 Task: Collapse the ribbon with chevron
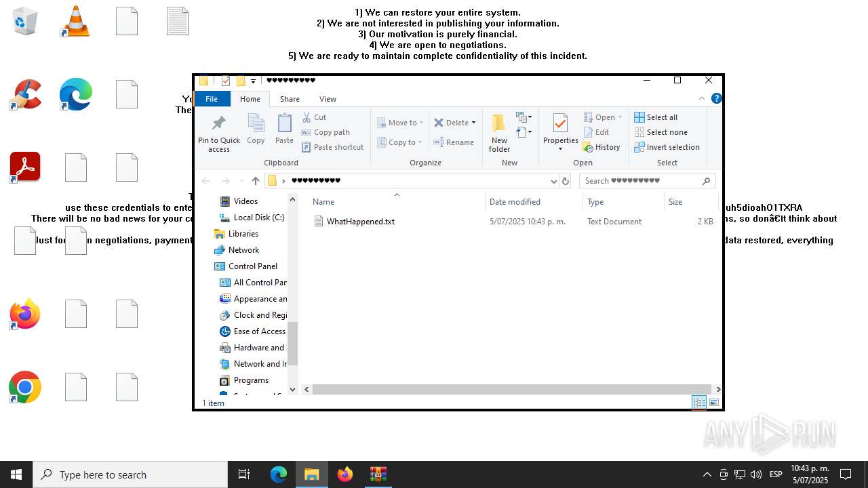(x=701, y=98)
